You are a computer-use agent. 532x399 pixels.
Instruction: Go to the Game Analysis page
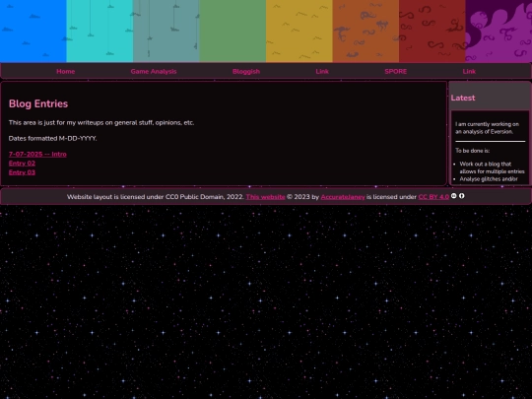(x=154, y=72)
